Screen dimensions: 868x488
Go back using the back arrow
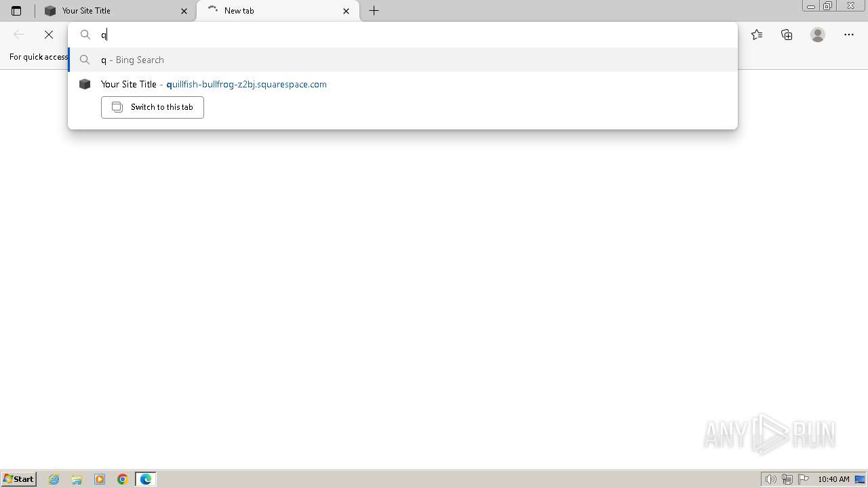19,35
